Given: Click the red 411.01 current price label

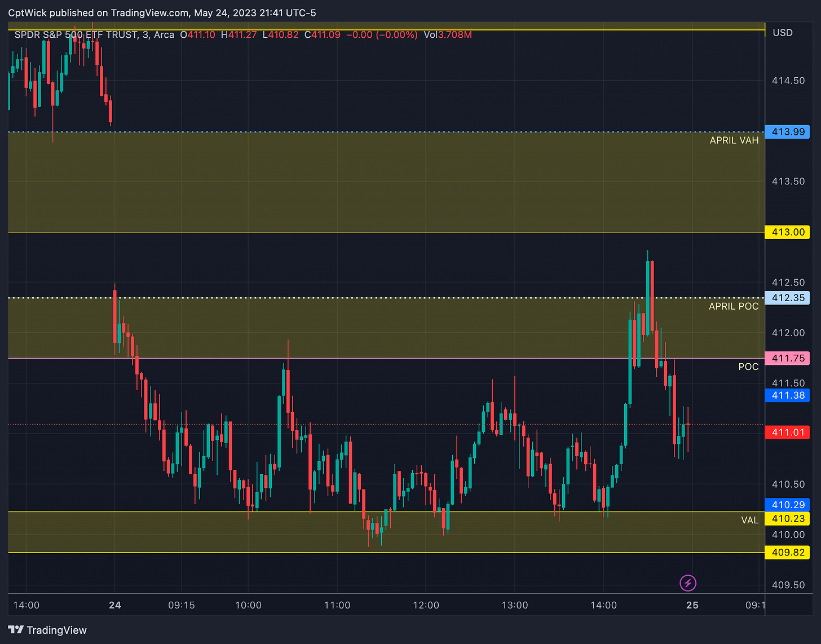Looking at the screenshot, I should 787,433.
